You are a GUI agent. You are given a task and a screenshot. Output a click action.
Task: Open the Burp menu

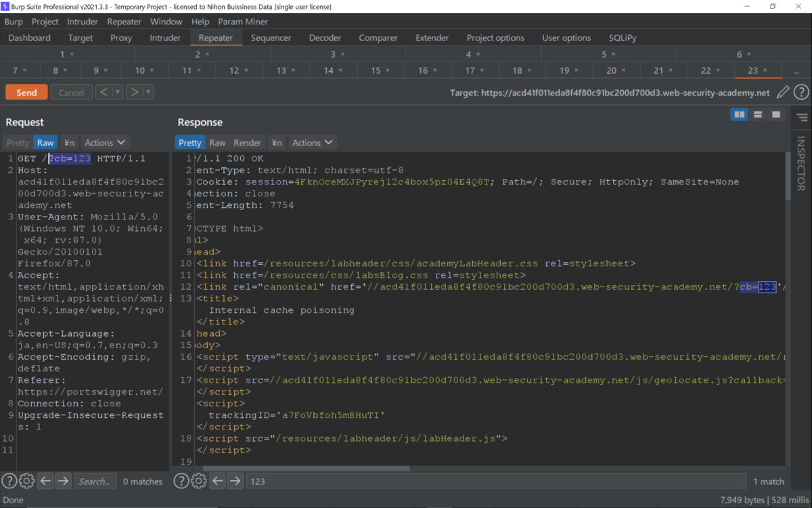[x=14, y=22]
